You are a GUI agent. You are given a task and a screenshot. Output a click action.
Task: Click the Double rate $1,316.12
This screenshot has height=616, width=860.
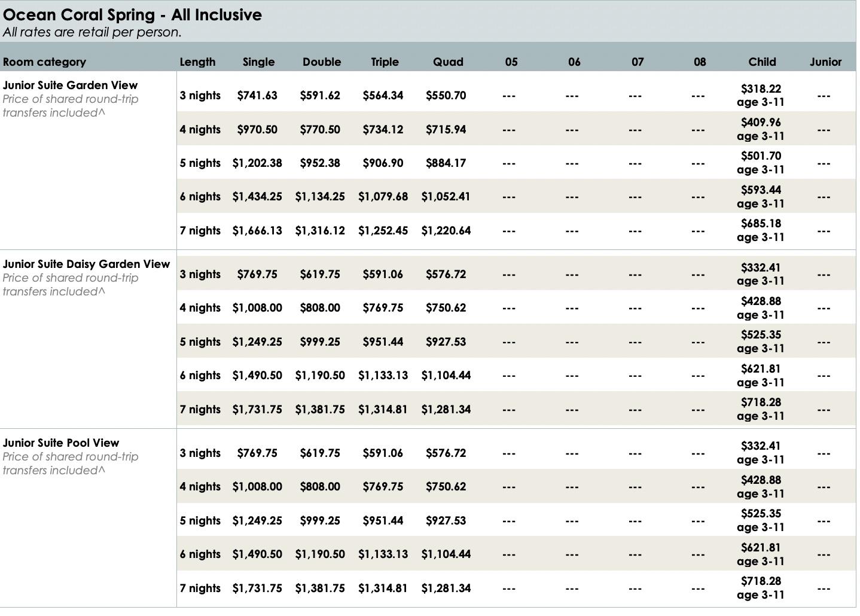[x=320, y=231]
